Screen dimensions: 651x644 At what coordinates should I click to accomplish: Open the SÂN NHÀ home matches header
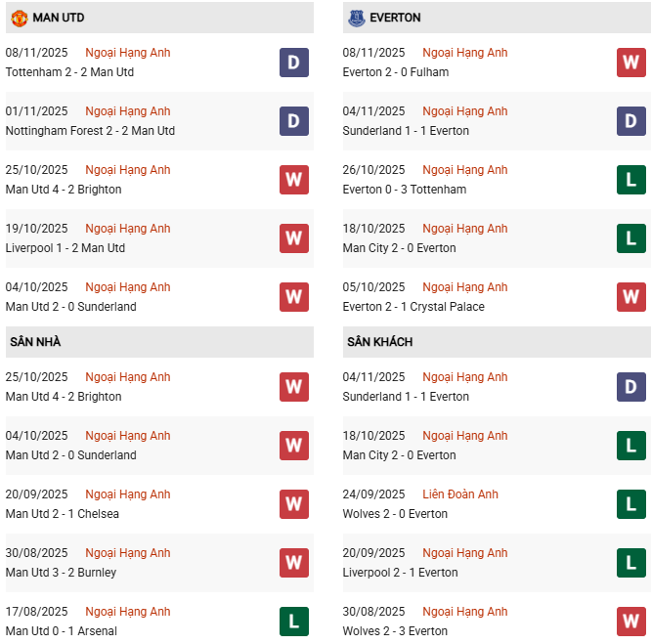(35, 342)
